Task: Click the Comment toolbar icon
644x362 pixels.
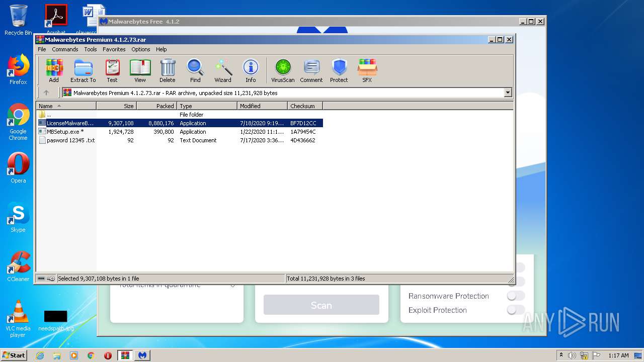Action: (311, 70)
